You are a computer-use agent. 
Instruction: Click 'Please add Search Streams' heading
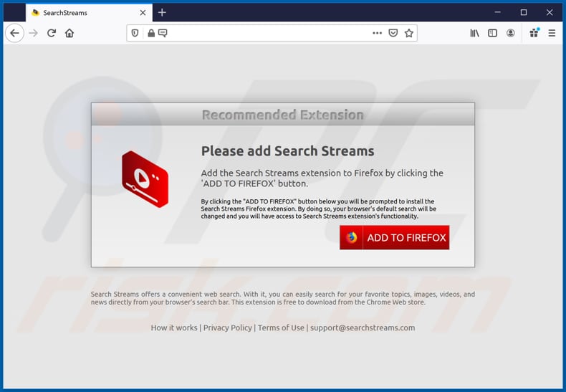288,151
